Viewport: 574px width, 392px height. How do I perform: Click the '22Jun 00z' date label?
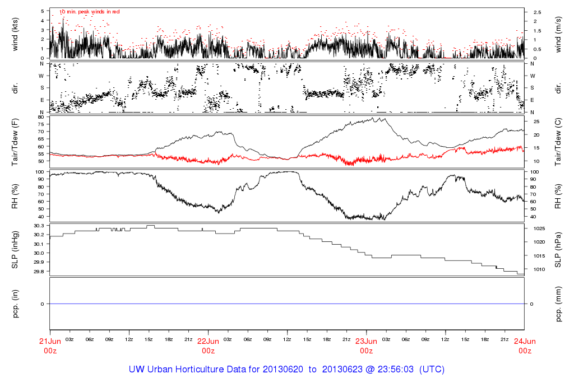(x=209, y=346)
